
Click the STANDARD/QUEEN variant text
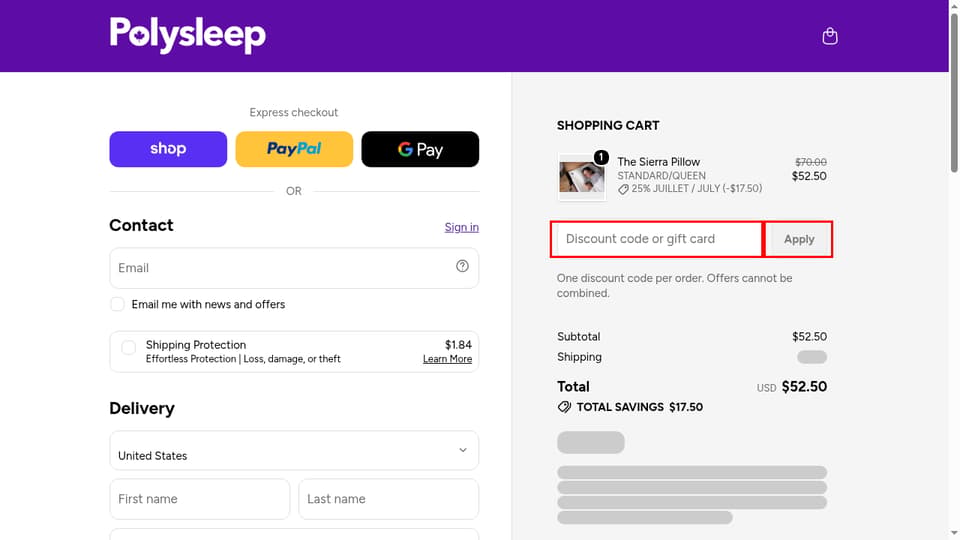661,176
